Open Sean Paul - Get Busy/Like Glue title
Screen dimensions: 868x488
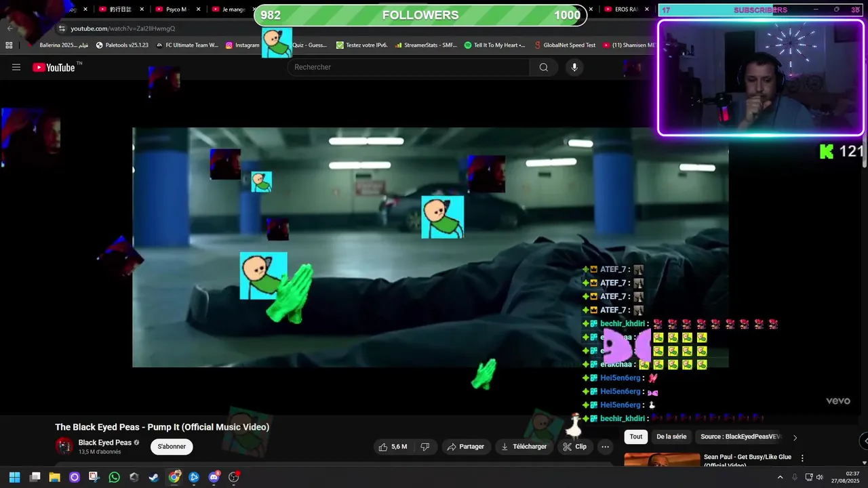(747, 461)
